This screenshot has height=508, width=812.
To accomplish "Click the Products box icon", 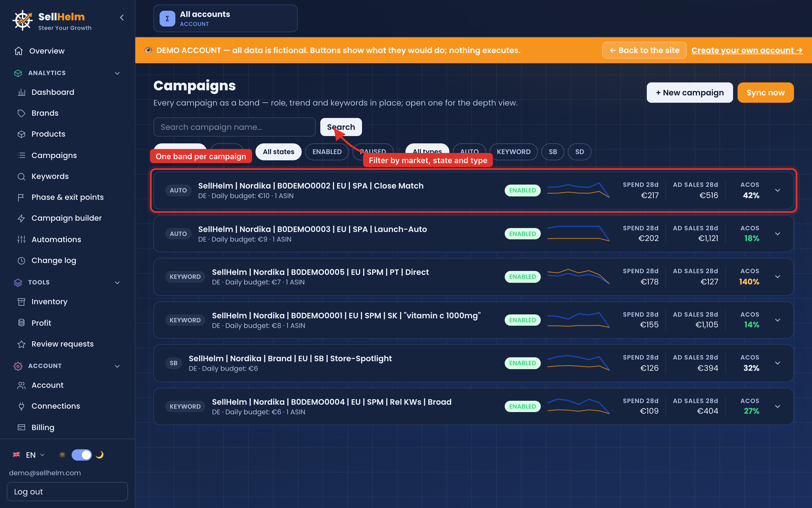I will pos(21,134).
